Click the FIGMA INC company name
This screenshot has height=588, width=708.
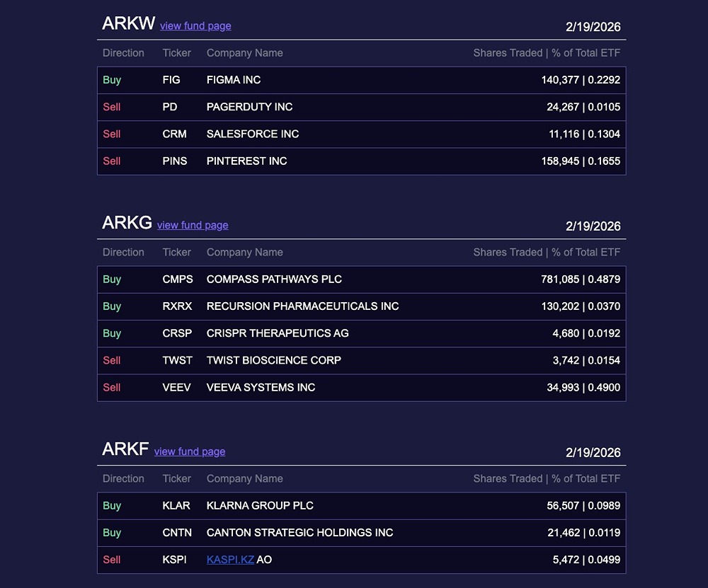pyautogui.click(x=234, y=80)
